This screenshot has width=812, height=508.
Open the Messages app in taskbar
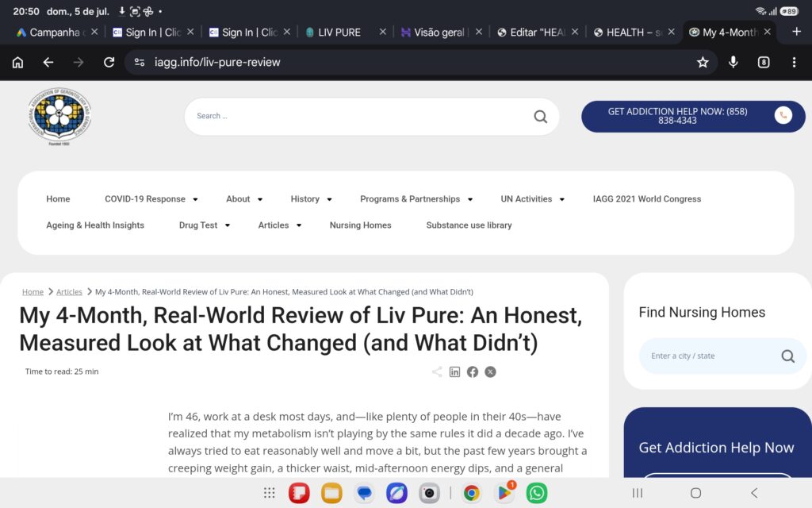pyautogui.click(x=364, y=493)
